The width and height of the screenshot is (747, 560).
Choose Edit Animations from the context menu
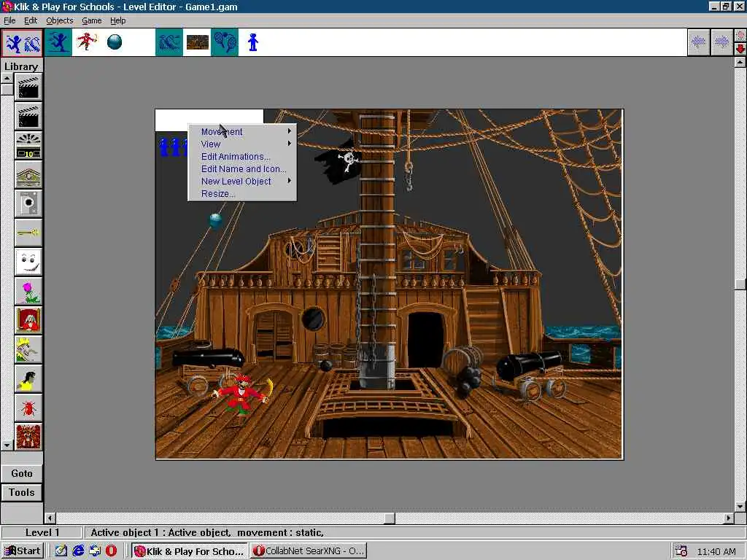(x=242, y=156)
